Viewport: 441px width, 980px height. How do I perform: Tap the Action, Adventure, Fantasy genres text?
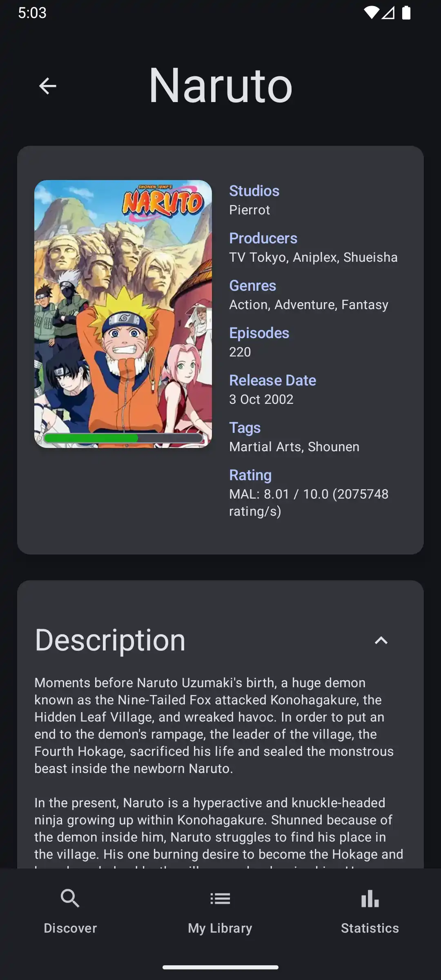309,305
